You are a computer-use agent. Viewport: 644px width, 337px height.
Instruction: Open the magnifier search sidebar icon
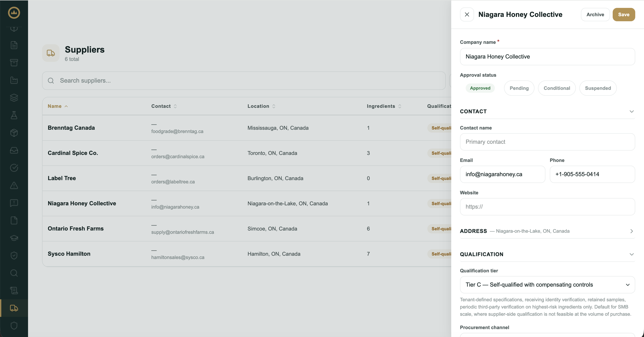coord(14,273)
